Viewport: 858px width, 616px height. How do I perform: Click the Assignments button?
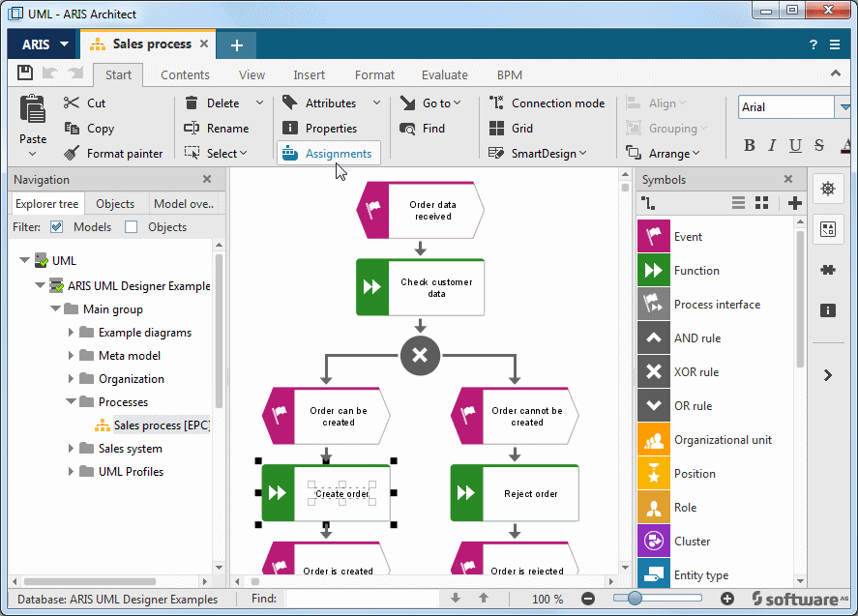(328, 153)
